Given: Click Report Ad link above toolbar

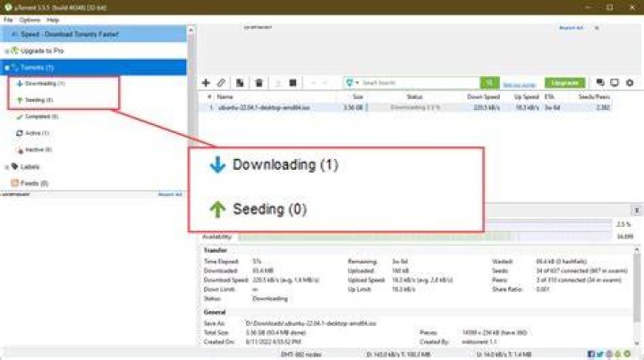Looking at the screenshot, I should [571, 28].
